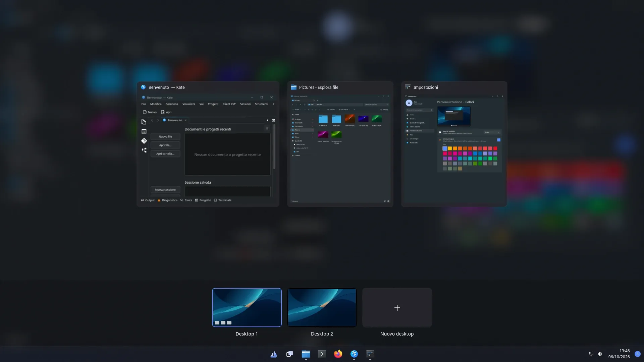This screenshot has height=362, width=644.
Task: Select the 'Benvenuto — Kate' window title
Action: [167, 87]
